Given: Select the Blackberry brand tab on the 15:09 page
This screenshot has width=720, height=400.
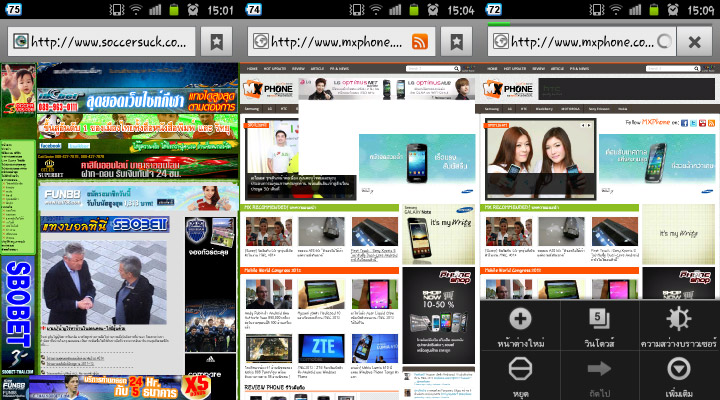Looking at the screenshot, I should click(544, 109).
